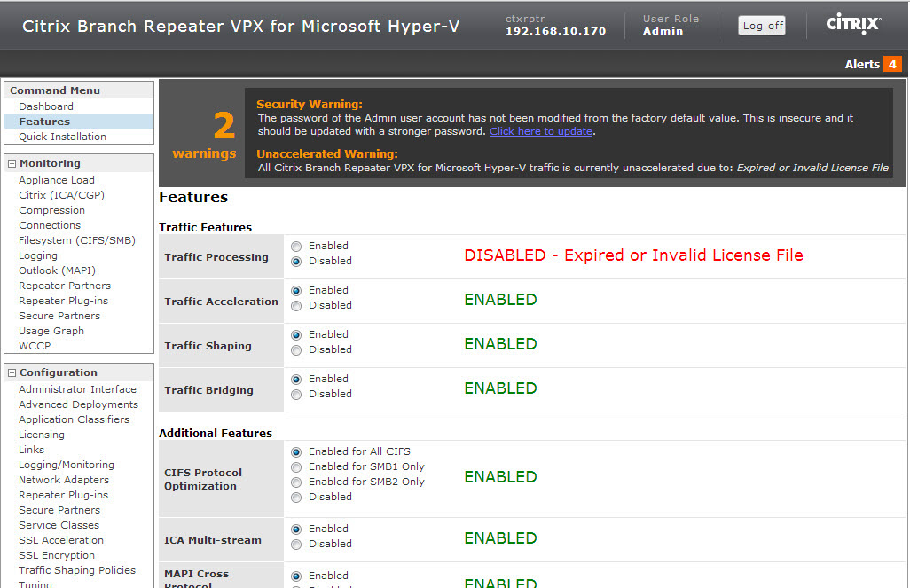The image size is (910, 588).
Task: Select Enabled for Traffic Processing
Action: pos(296,247)
